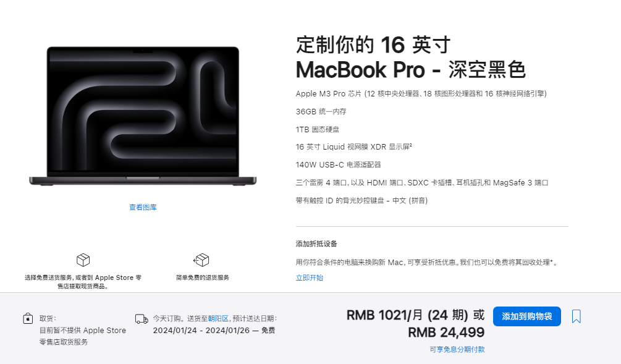The image size is (621, 364).
Task: Select the Apple M3 Pro 芯片 spec line
Action: click(x=421, y=94)
